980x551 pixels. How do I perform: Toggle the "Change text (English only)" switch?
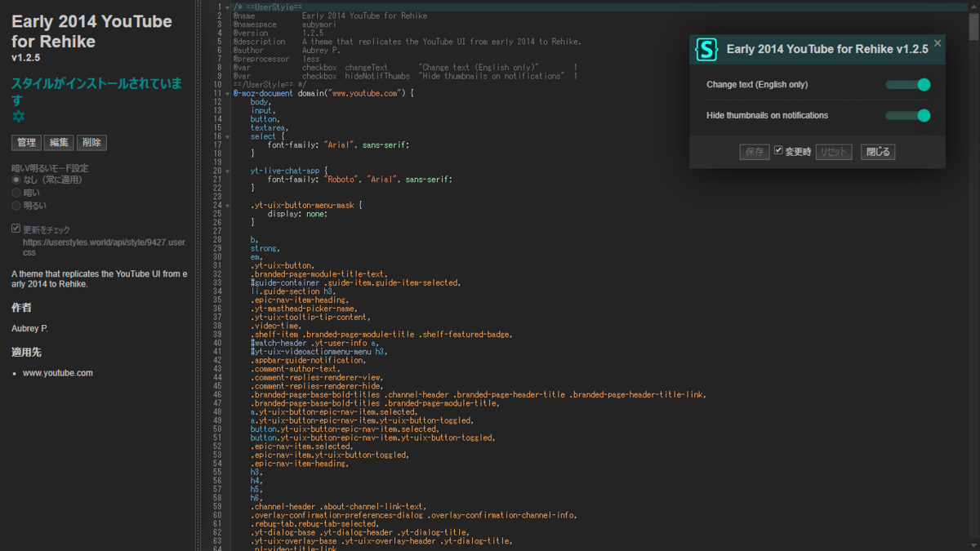(908, 85)
